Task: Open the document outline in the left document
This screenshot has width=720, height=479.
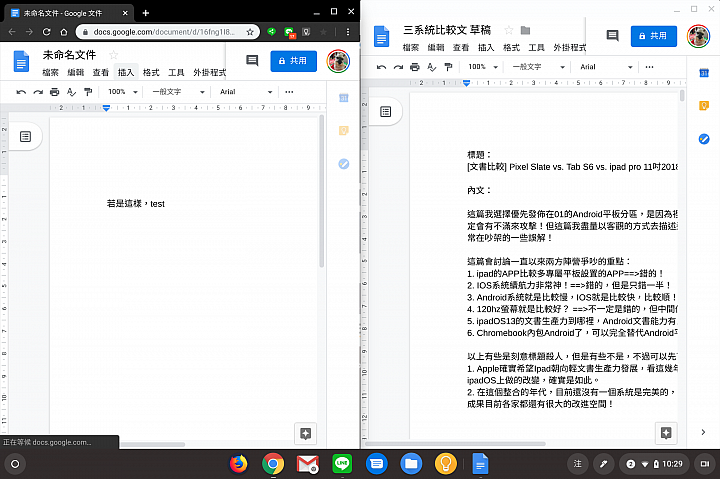Action: 26,135
